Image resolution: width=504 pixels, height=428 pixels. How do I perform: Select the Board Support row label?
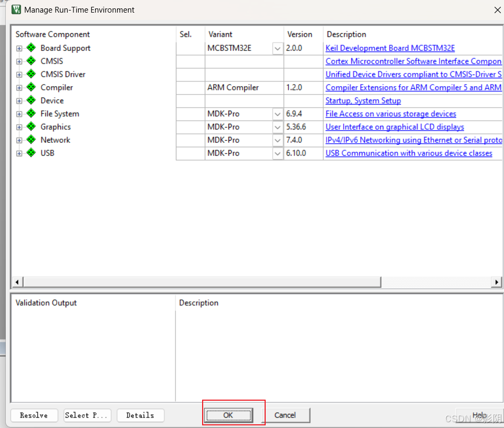click(65, 48)
